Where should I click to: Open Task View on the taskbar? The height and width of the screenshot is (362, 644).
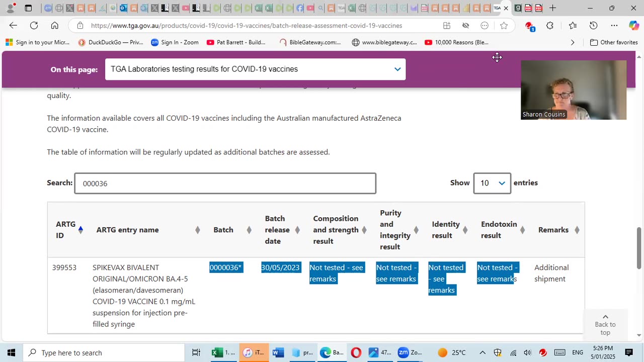click(196, 352)
